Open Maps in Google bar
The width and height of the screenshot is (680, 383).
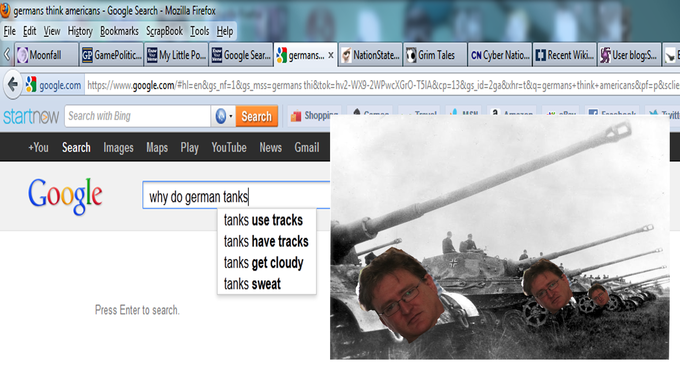[157, 148]
